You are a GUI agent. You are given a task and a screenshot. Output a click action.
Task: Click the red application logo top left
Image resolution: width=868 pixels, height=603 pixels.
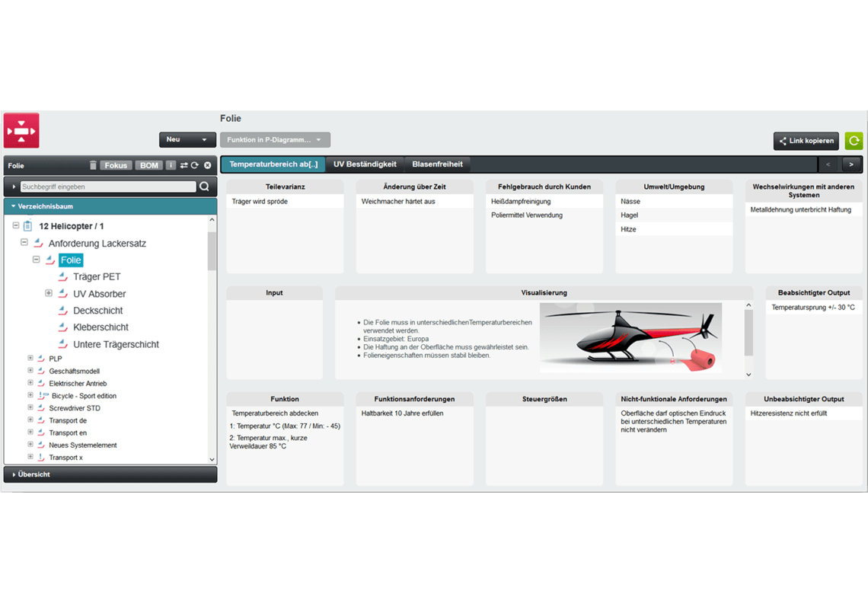pyautogui.click(x=21, y=129)
